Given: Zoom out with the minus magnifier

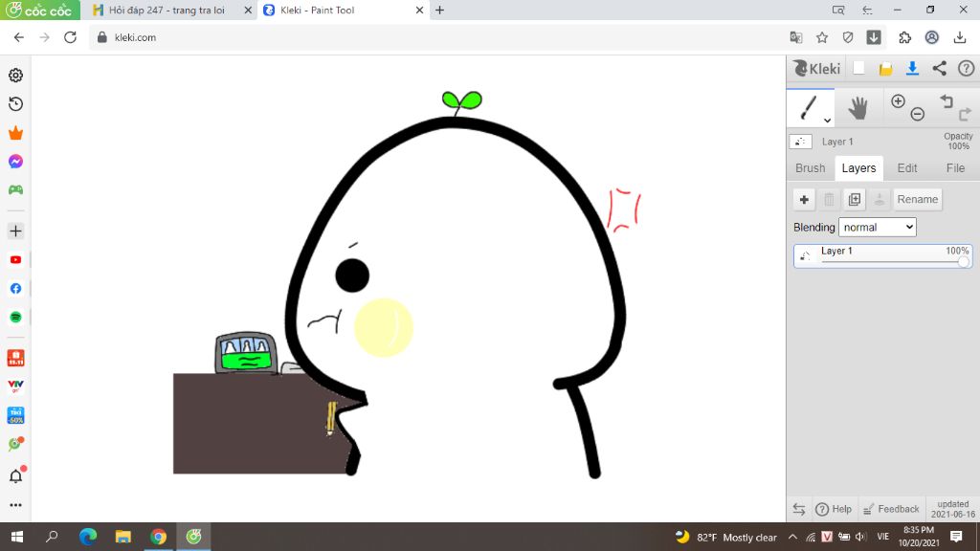Looking at the screenshot, I should pyautogui.click(x=917, y=114).
